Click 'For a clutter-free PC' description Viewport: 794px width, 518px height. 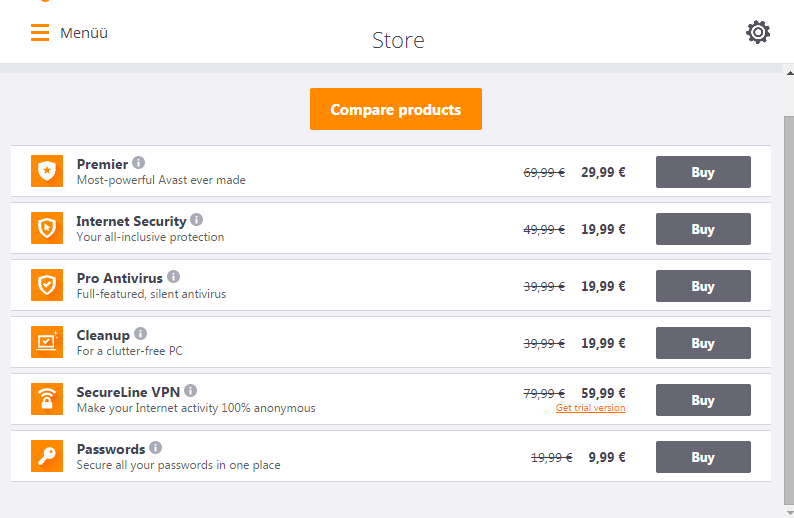tap(130, 351)
